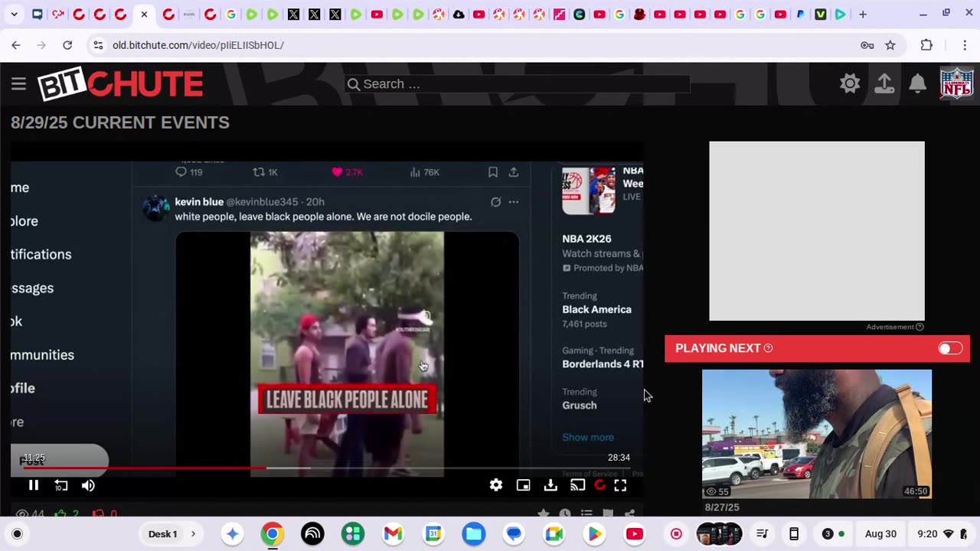Toggle the Playing Next autoplay switch
980x551 pixels.
click(x=950, y=348)
